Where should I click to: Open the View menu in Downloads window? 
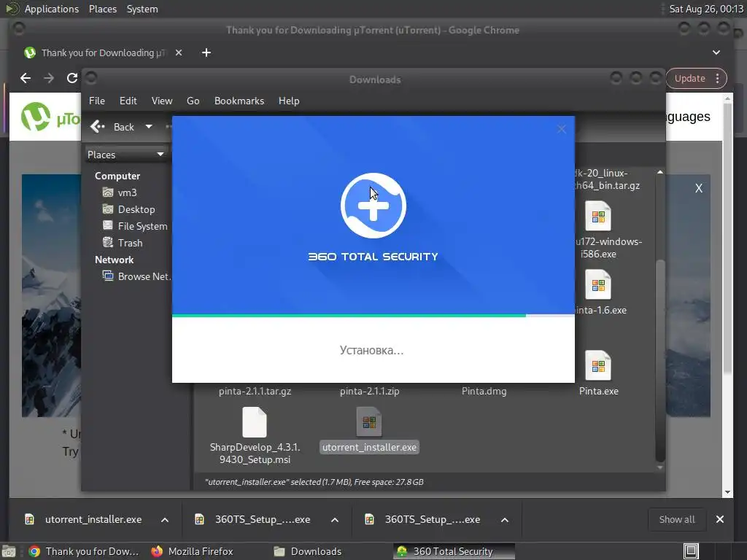pos(162,101)
